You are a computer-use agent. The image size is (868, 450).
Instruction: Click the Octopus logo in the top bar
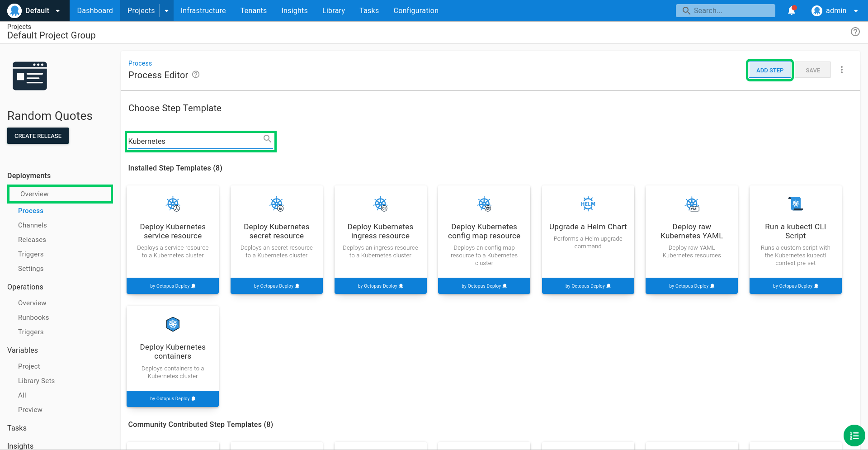tap(14, 10)
